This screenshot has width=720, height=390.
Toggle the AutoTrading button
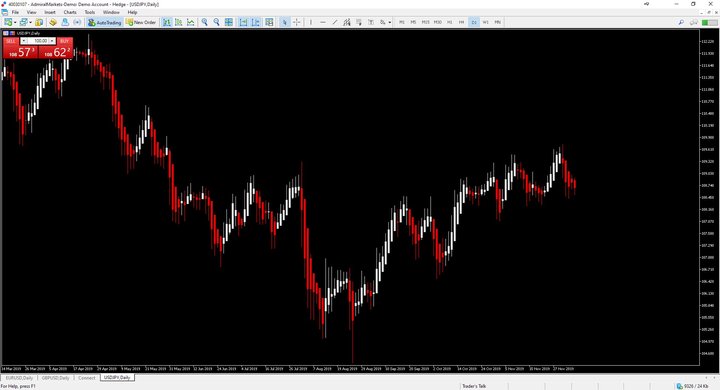point(105,22)
